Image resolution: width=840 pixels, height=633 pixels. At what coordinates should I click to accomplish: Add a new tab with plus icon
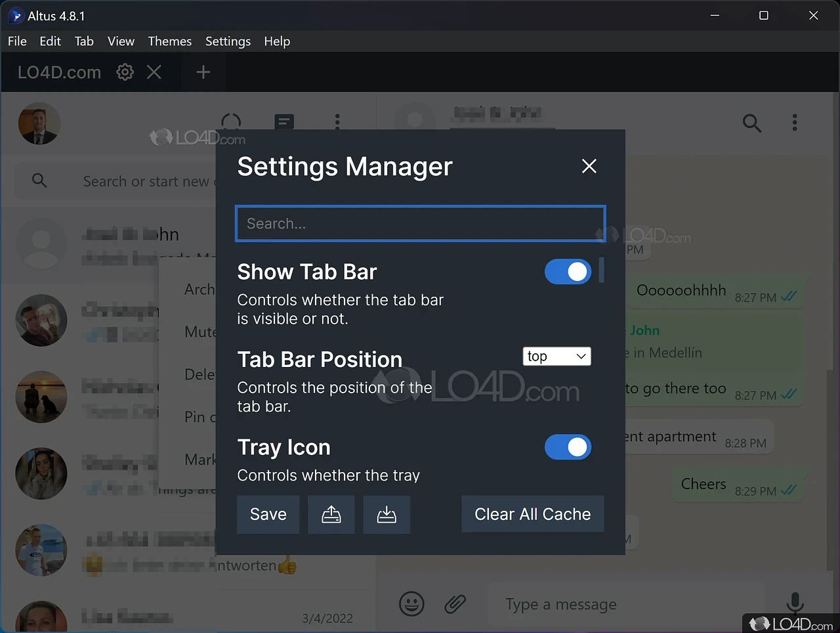click(203, 72)
